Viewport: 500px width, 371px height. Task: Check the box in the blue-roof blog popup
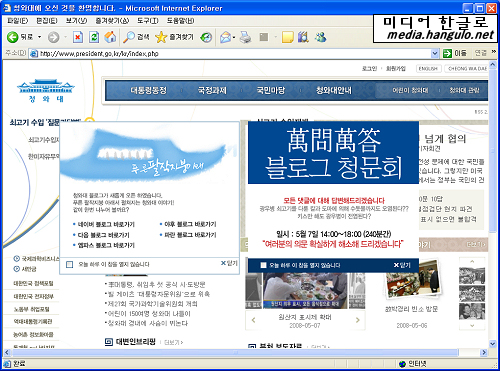pos(70,264)
